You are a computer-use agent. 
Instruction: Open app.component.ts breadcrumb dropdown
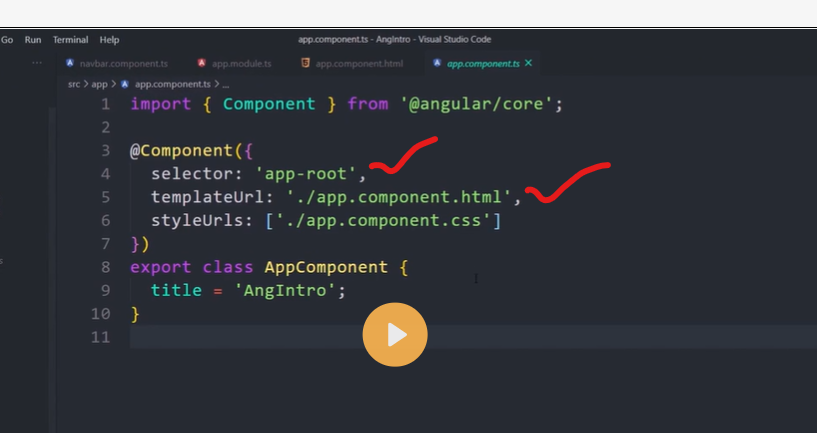tap(172, 85)
